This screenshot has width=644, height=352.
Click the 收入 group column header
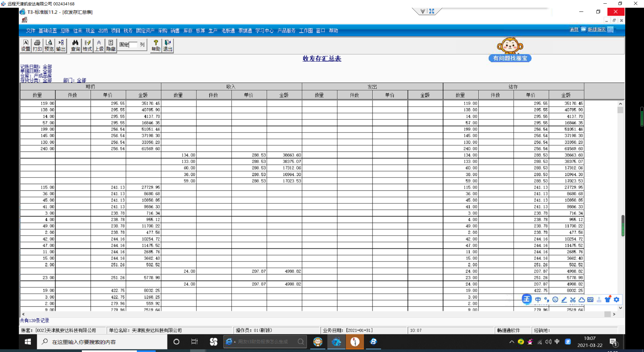pos(231,87)
